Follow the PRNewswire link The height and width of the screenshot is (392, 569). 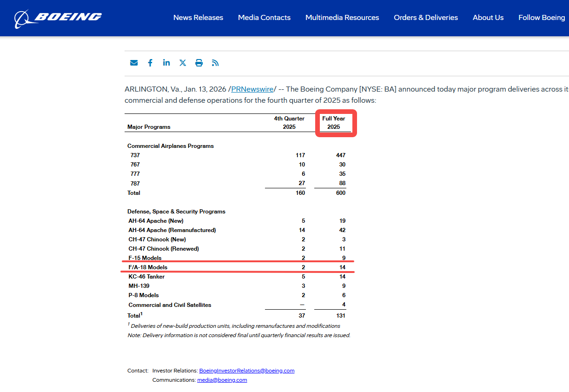[x=252, y=89]
